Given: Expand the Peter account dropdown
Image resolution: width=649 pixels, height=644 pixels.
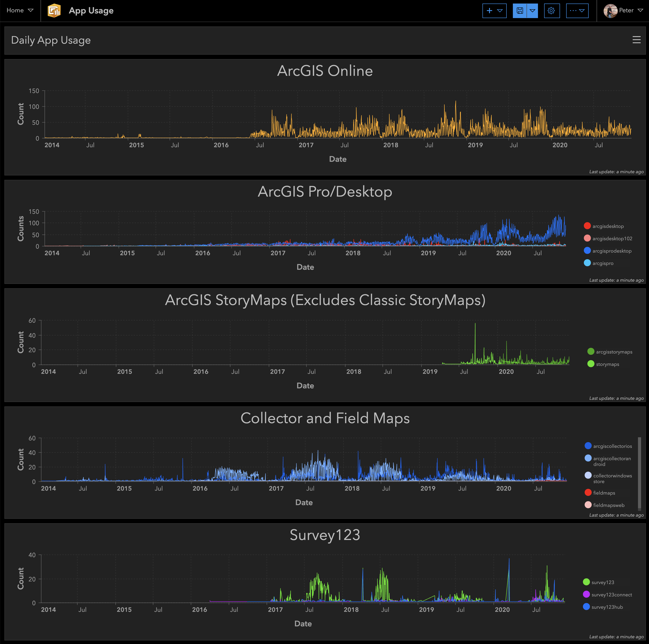Looking at the screenshot, I should click(641, 10).
